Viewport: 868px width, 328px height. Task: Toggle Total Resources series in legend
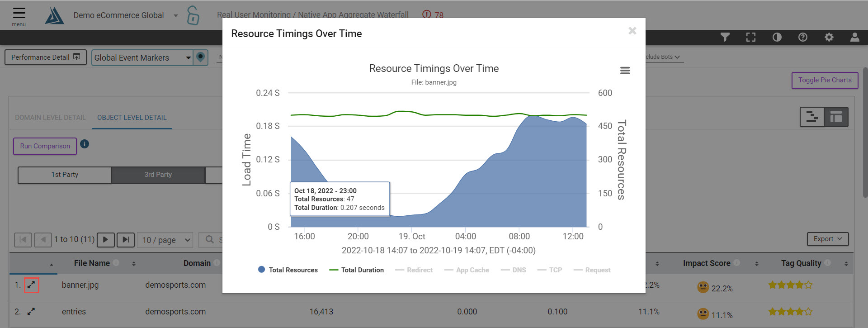click(288, 270)
